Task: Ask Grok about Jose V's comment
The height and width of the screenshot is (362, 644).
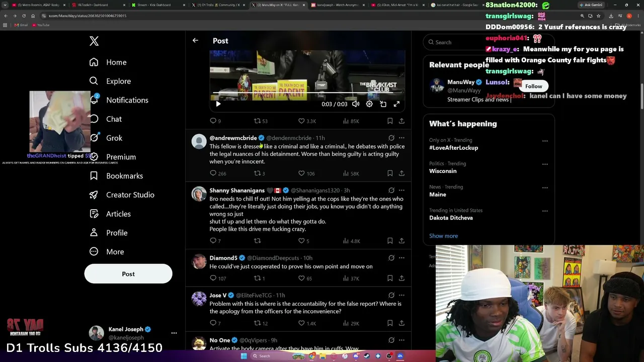Action: pyautogui.click(x=391, y=295)
